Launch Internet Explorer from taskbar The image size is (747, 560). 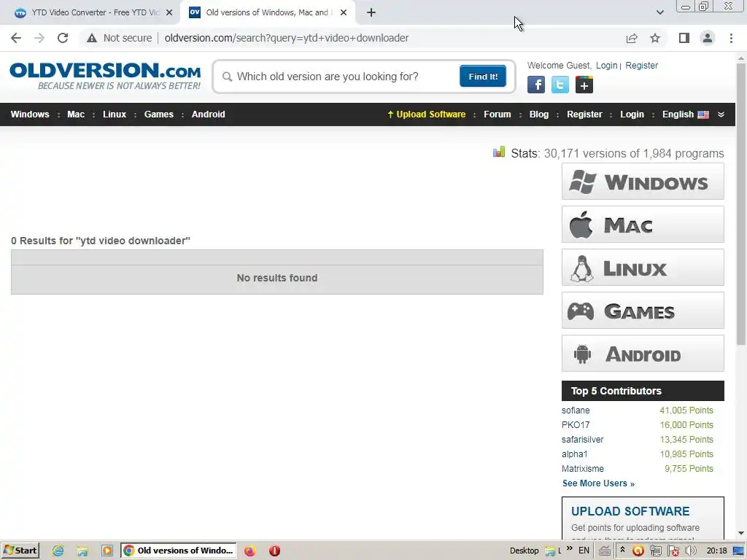[58, 551]
